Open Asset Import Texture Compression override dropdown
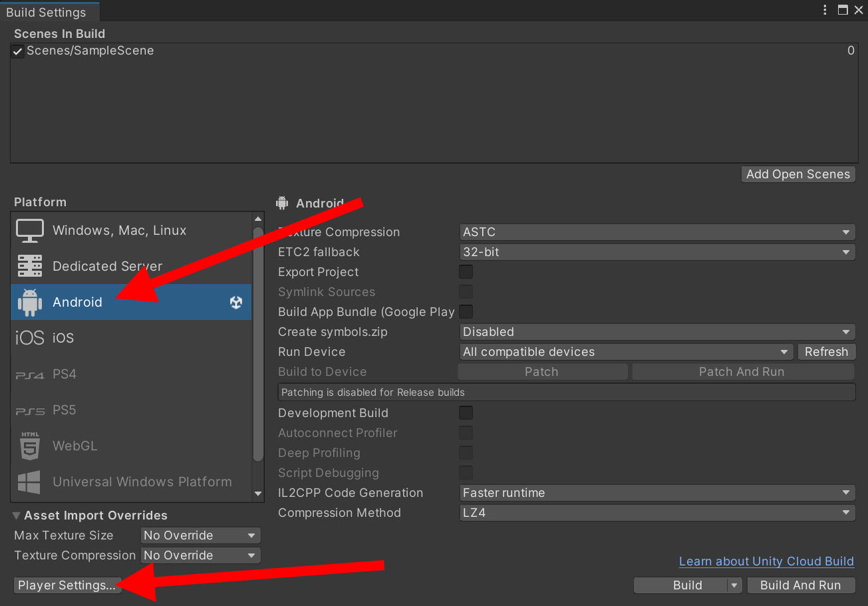The width and height of the screenshot is (868, 606). (x=200, y=555)
